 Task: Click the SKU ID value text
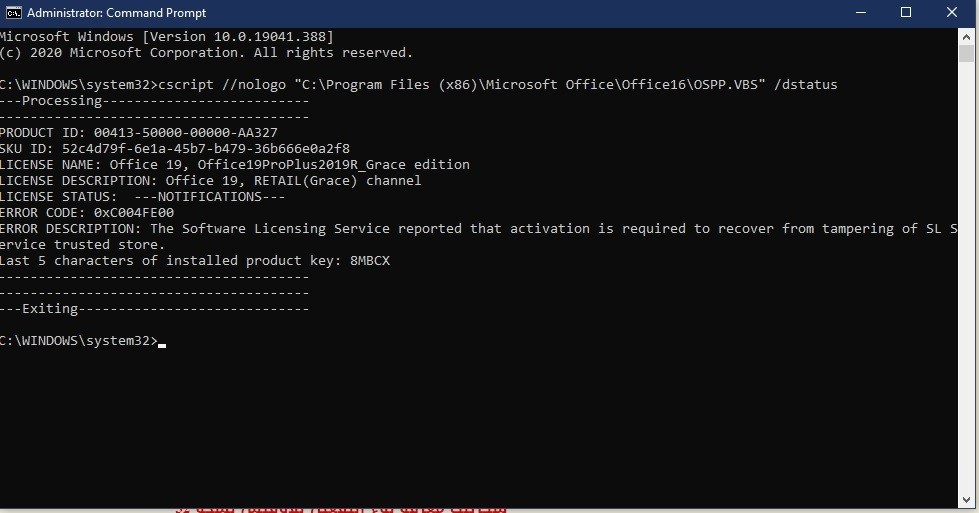[x=205, y=149]
